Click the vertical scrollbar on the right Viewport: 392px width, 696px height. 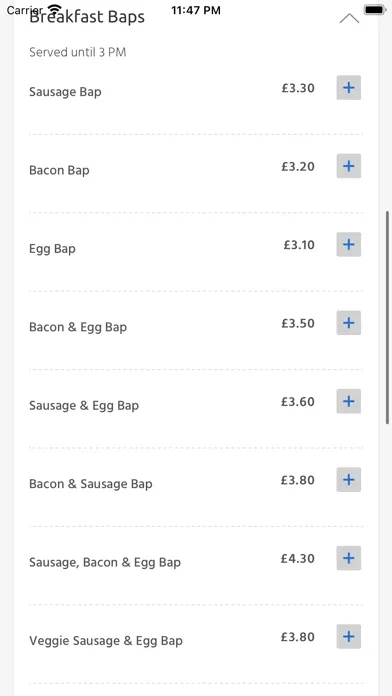pos(388,317)
